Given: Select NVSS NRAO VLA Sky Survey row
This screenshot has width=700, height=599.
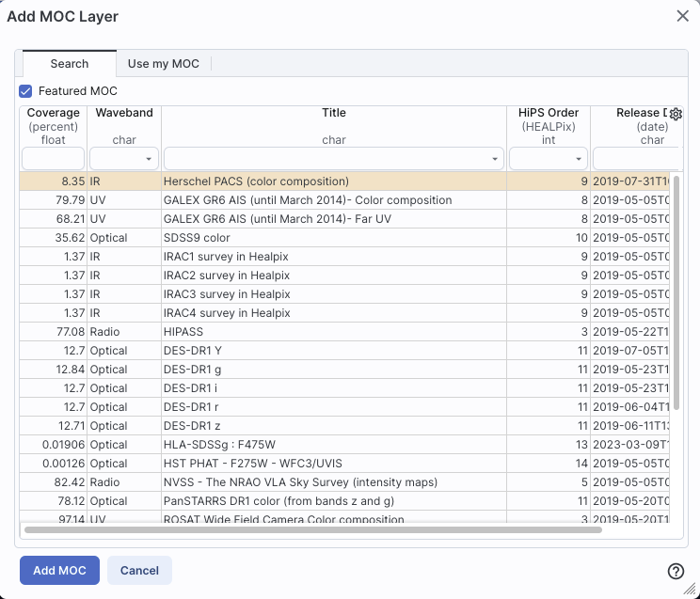Looking at the screenshot, I should (x=344, y=482).
